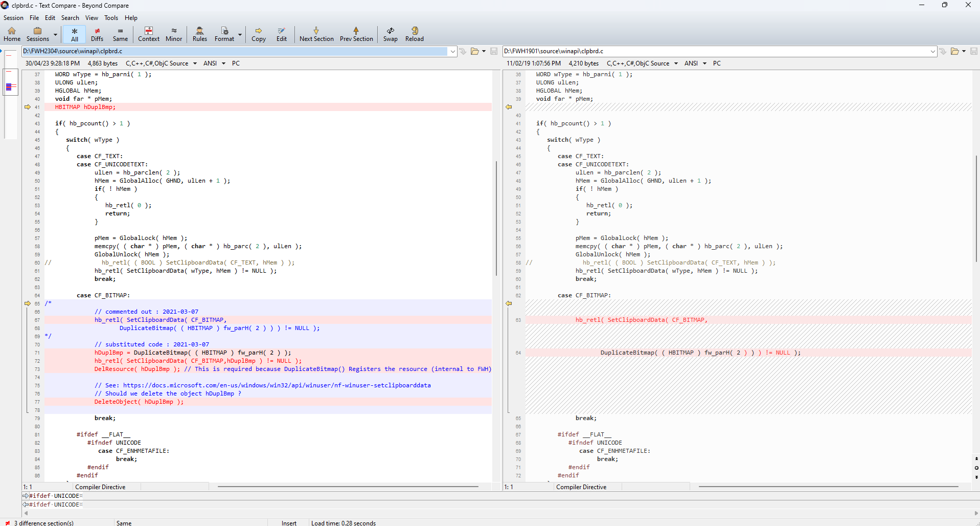Toggle the Diffs display filter
This screenshot has height=526, width=980.
(x=97, y=34)
